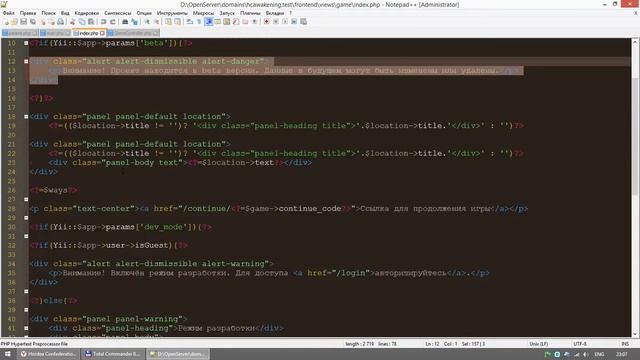Click the Play macro toolbar icon
The width and height of the screenshot is (640, 360).
coord(285,22)
